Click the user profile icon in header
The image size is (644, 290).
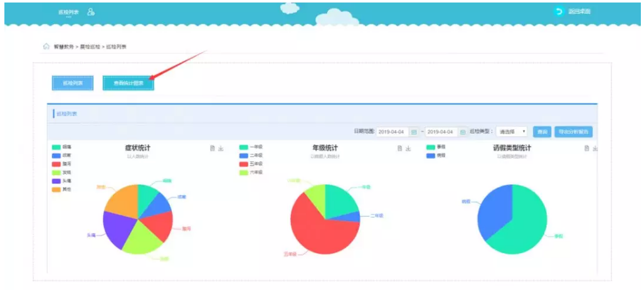pos(91,12)
